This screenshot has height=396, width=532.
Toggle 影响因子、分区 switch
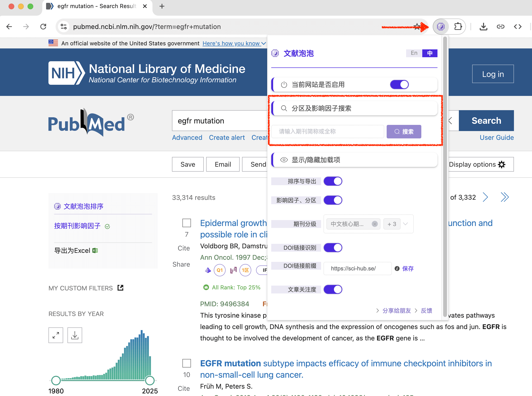coord(333,200)
